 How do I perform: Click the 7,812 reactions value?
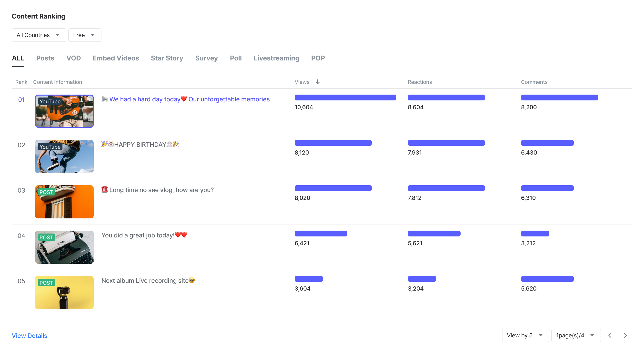(414, 198)
